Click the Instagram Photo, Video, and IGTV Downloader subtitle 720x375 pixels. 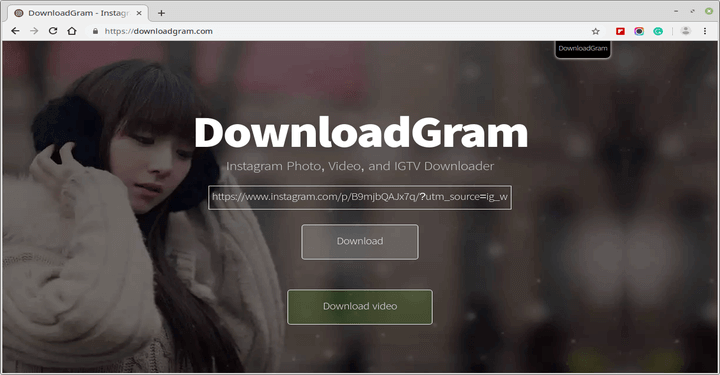[x=360, y=166]
